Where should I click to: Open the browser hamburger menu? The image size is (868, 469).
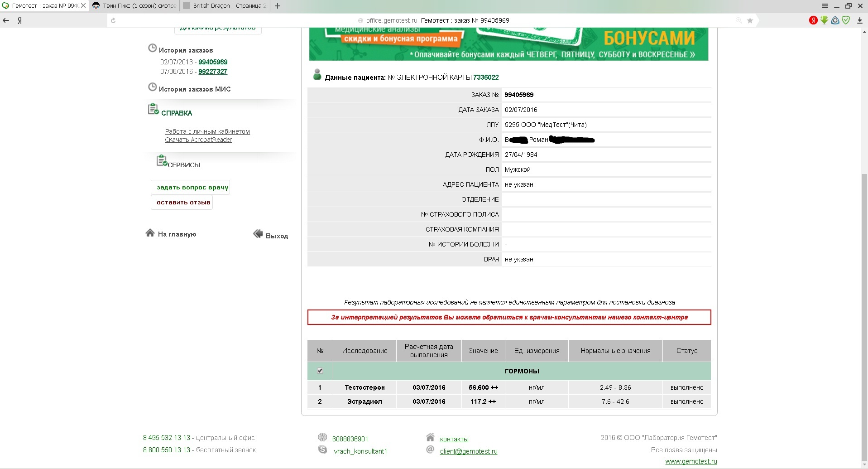[825, 6]
